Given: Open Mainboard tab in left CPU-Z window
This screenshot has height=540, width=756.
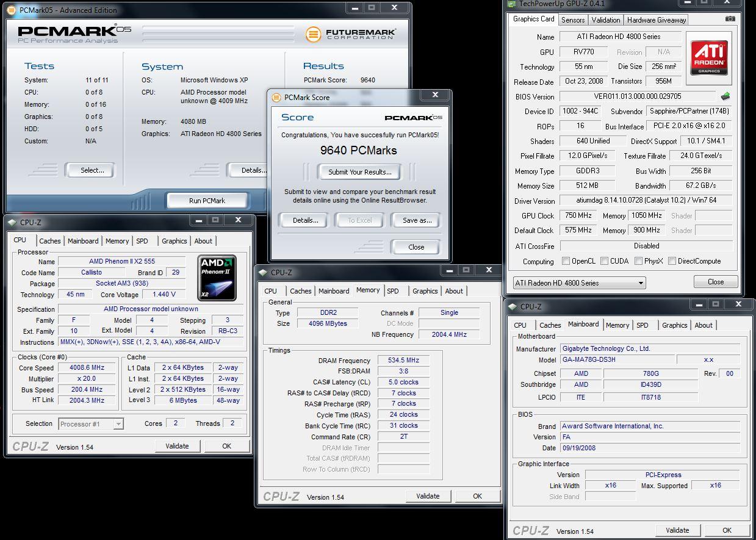Looking at the screenshot, I should click(x=83, y=241).
